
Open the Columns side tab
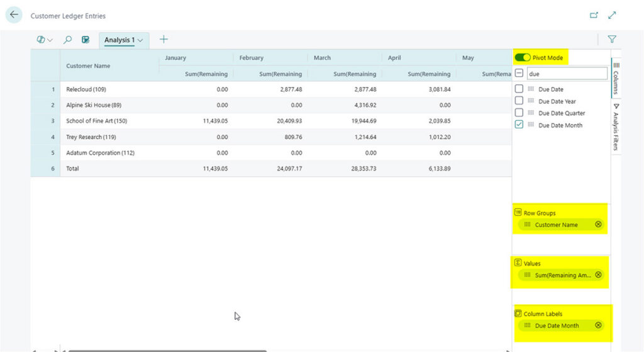click(x=616, y=77)
